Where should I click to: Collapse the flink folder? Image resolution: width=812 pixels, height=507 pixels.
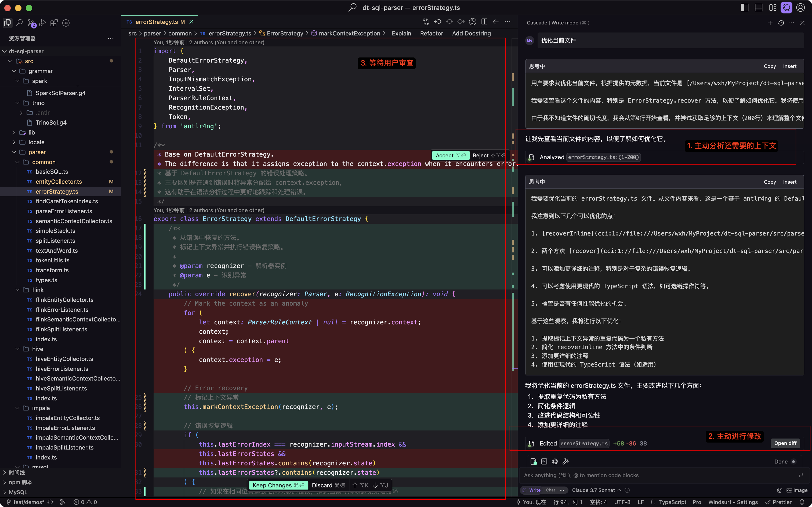point(38,290)
